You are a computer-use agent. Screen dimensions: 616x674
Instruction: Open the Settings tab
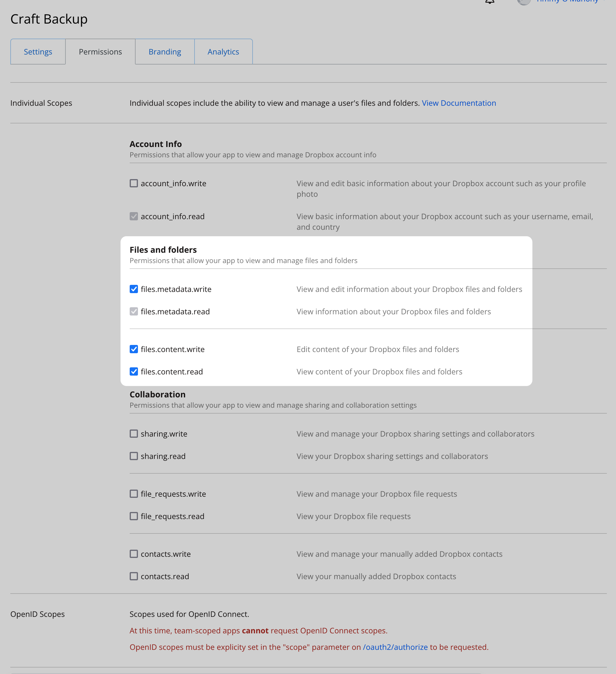point(38,52)
